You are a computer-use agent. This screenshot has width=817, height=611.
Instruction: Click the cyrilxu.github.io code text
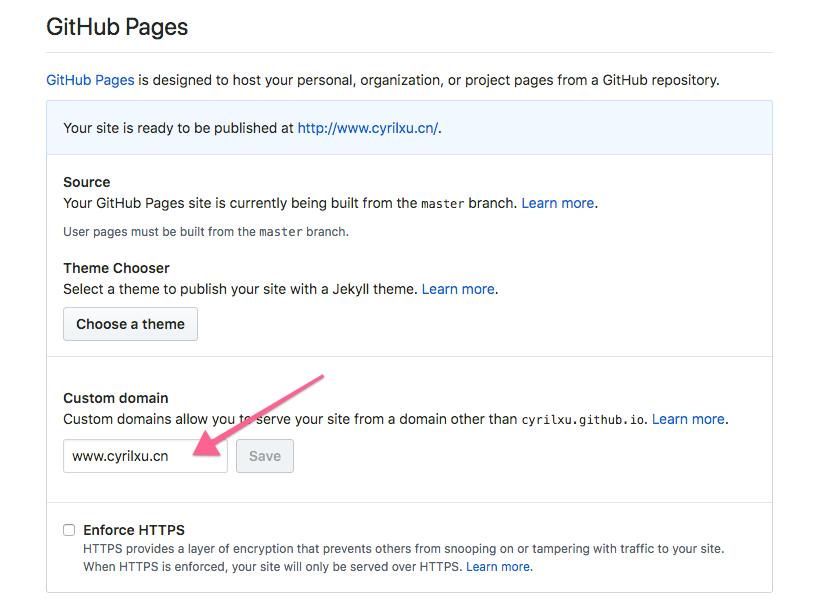pos(583,420)
